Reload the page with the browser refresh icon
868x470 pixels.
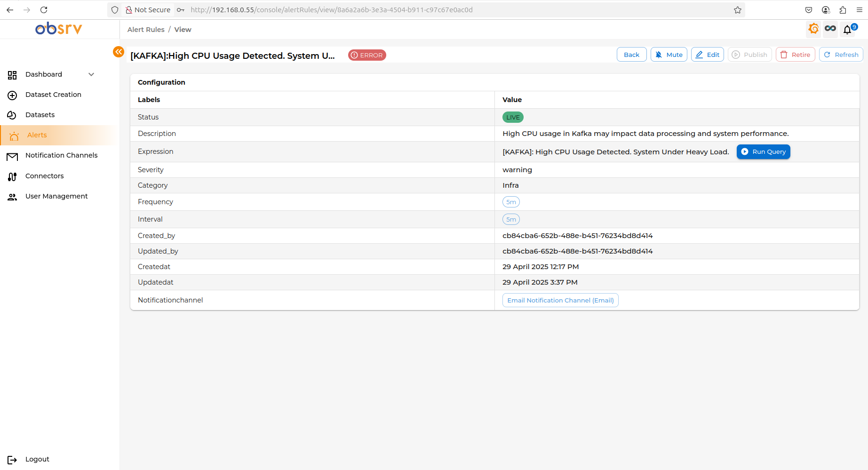(x=44, y=10)
